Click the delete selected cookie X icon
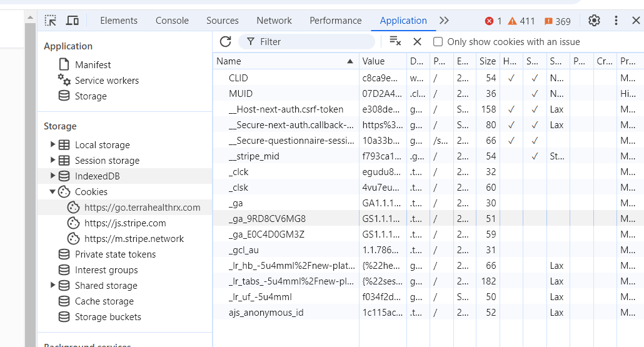Screen dimensions: 644x347 [x=418, y=42]
